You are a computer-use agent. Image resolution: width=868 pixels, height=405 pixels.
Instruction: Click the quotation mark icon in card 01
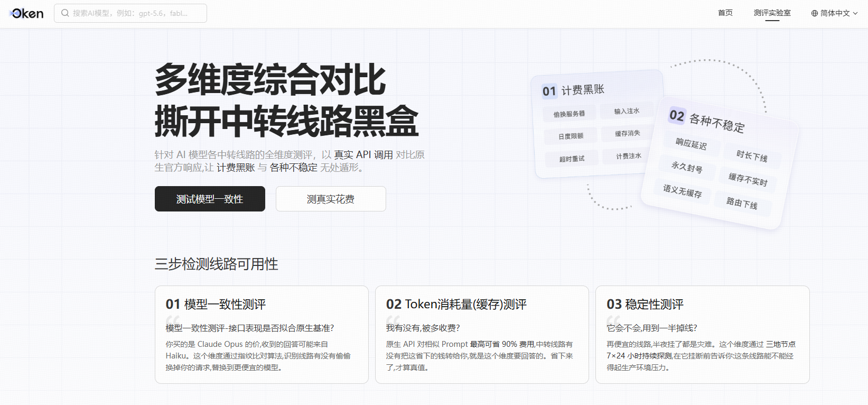pyautogui.click(x=172, y=320)
